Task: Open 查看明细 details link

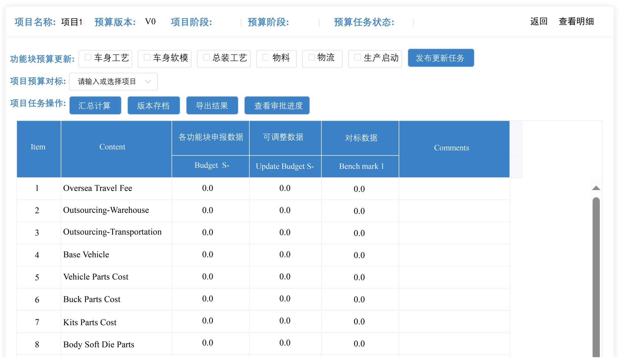Action: [x=576, y=21]
